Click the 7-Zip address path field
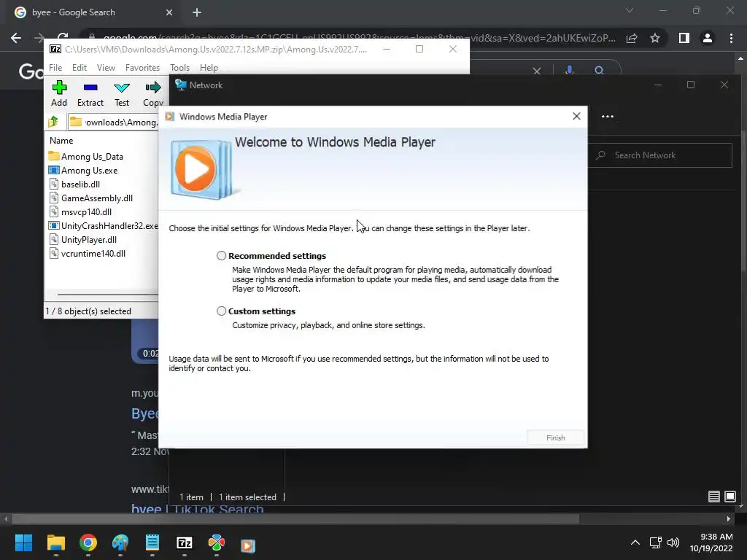The image size is (747, 560). tap(113, 122)
